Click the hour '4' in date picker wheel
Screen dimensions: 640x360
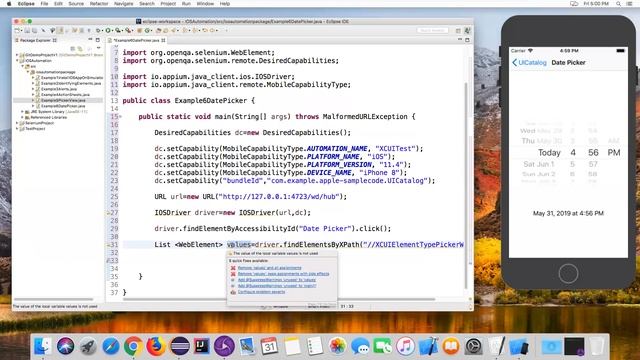(573, 153)
